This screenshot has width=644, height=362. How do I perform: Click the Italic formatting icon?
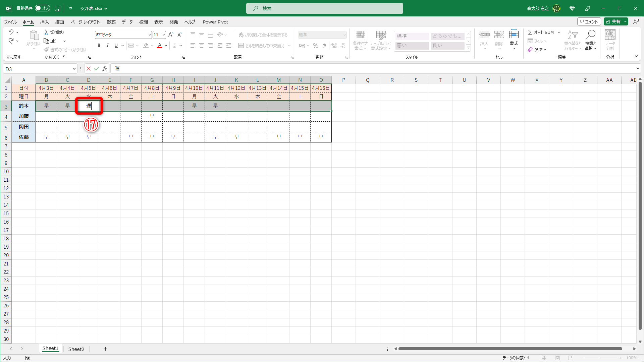tap(107, 46)
